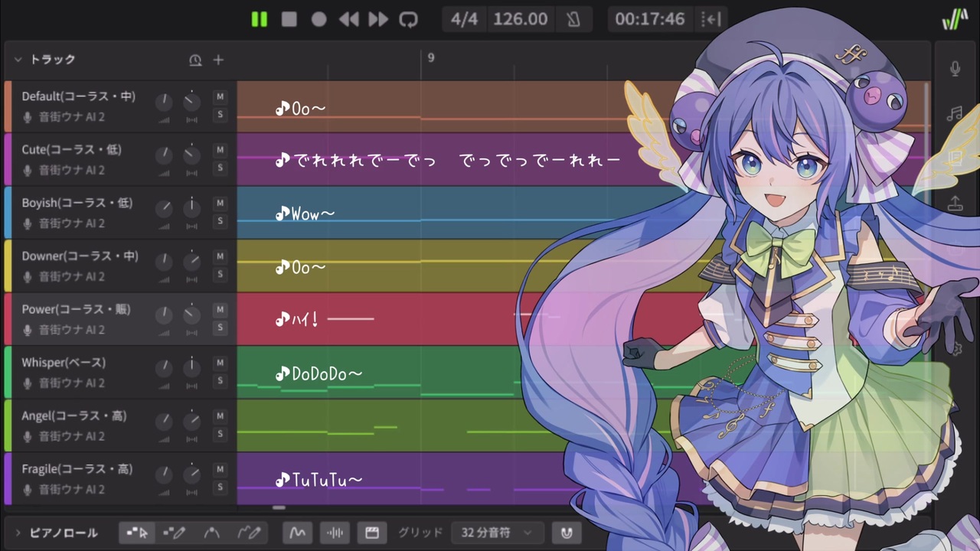The height and width of the screenshot is (551, 980).
Task: Click the Whisper track volume knob
Action: (164, 368)
